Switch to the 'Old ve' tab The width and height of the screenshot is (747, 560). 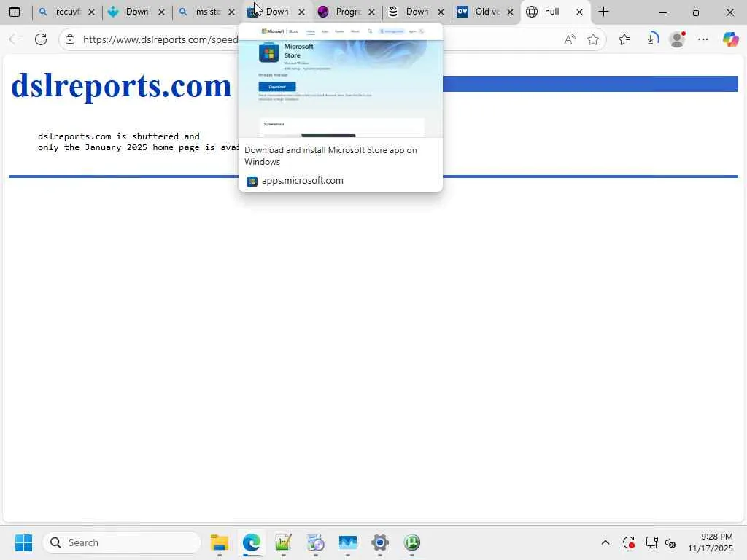[485, 12]
